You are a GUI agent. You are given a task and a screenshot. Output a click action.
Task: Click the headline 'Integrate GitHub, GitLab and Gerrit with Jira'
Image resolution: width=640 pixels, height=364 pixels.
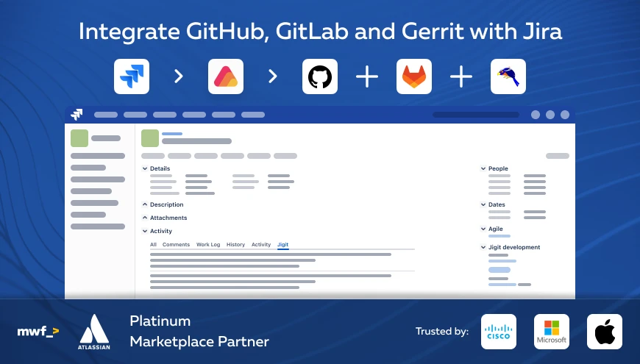coord(321,32)
